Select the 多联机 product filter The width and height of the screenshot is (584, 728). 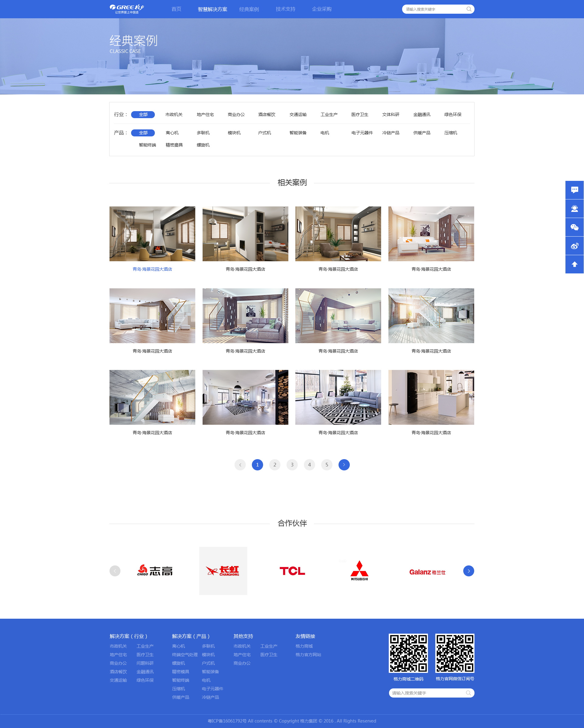click(x=203, y=133)
